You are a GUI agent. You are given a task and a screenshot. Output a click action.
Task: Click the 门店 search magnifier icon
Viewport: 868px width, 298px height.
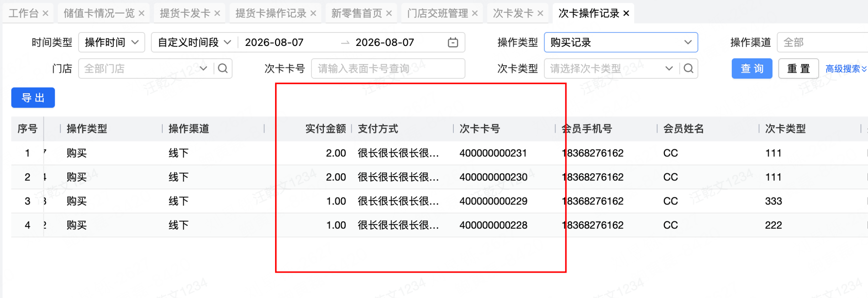tap(223, 68)
